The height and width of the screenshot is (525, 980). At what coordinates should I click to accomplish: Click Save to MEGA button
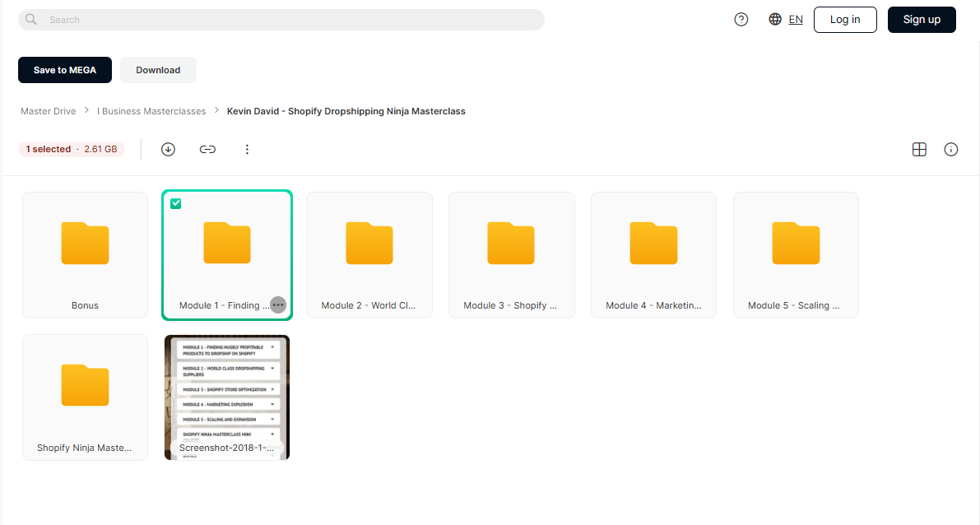coord(65,70)
